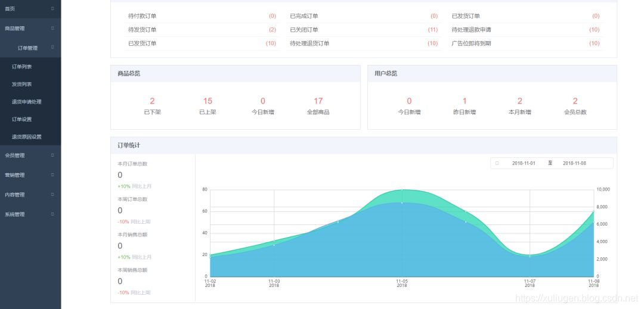Screen dimensions: 644x309
Task: Open 待处理退款申请 pending item
Action: coord(471,30)
